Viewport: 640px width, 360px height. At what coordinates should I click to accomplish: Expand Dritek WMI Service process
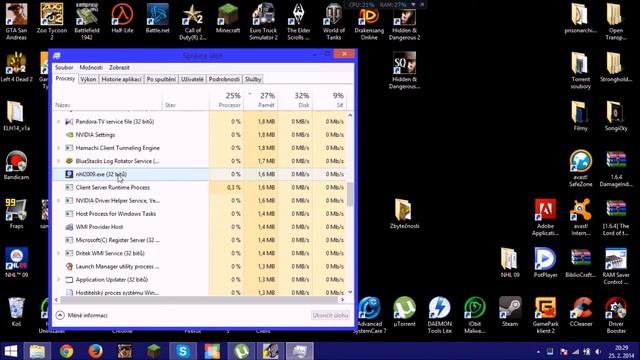pos(58,253)
